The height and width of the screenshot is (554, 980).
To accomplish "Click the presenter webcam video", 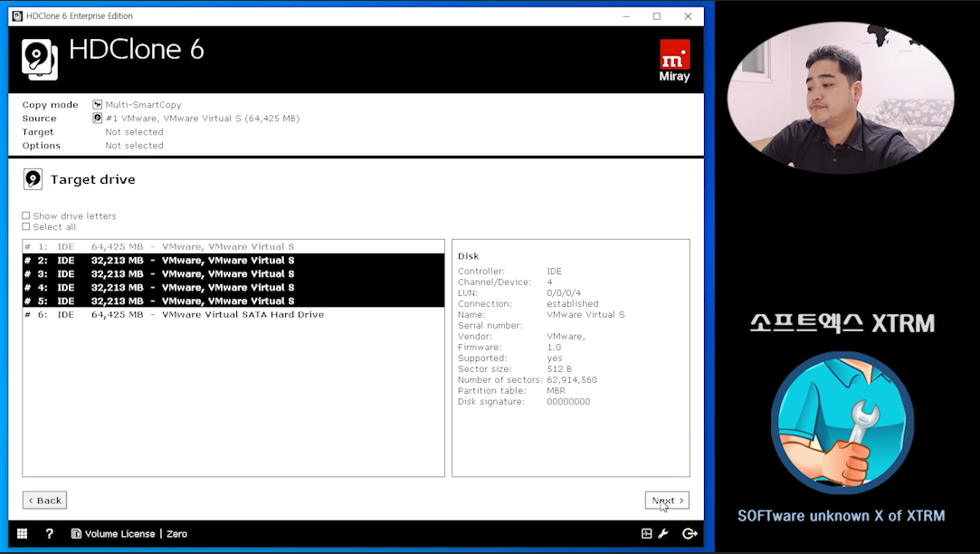I will tap(841, 97).
